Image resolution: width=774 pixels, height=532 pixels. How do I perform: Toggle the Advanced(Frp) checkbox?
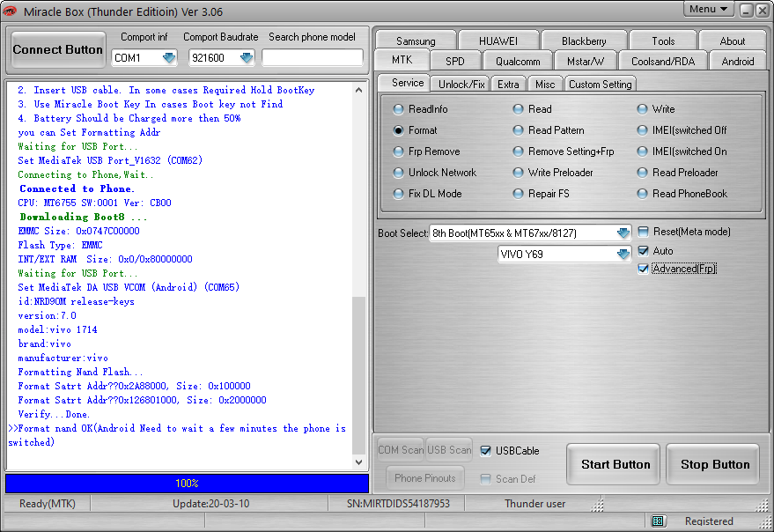pyautogui.click(x=643, y=269)
